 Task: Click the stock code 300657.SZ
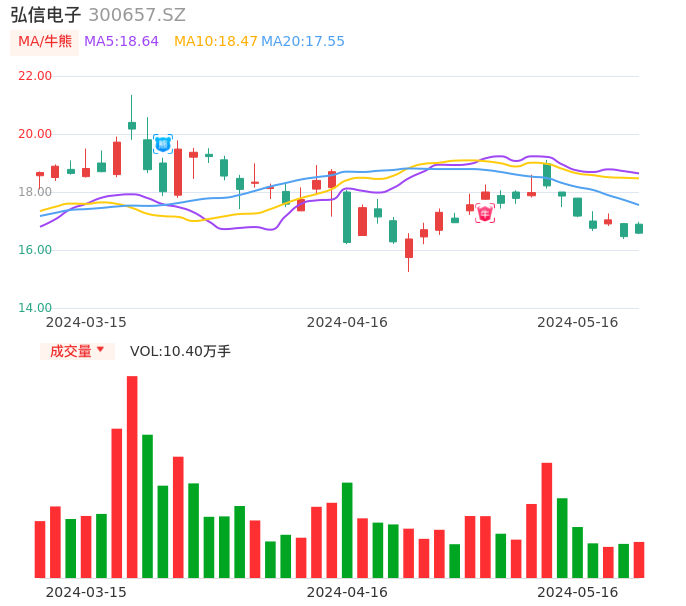tap(137, 15)
